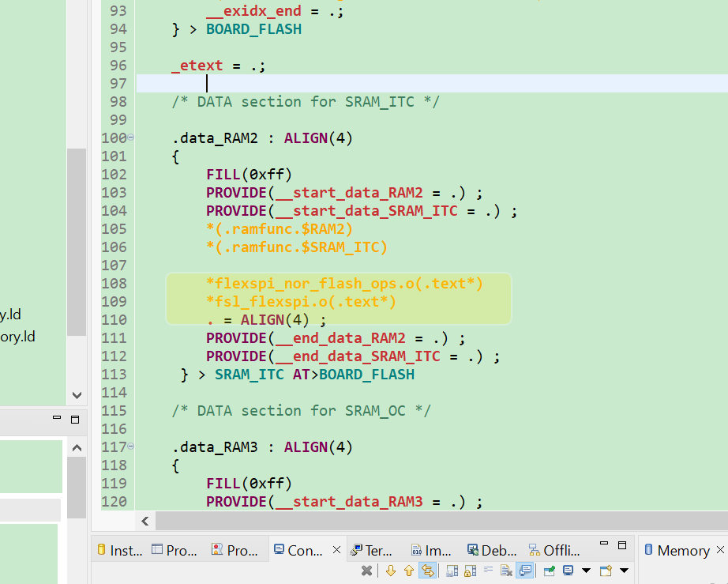Viewport: 728px width, 584px height.
Task: Clear the console with page-X icon
Action: pyautogui.click(x=506, y=571)
